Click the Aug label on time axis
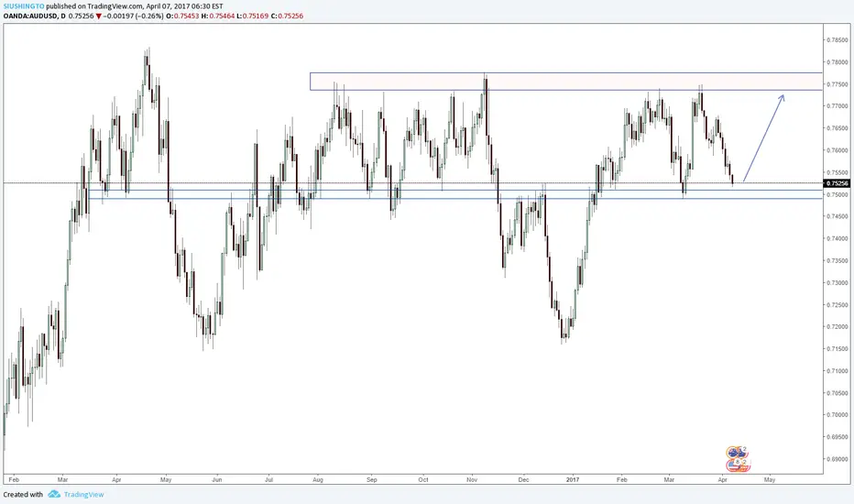The width and height of the screenshot is (854, 504). 318,480
